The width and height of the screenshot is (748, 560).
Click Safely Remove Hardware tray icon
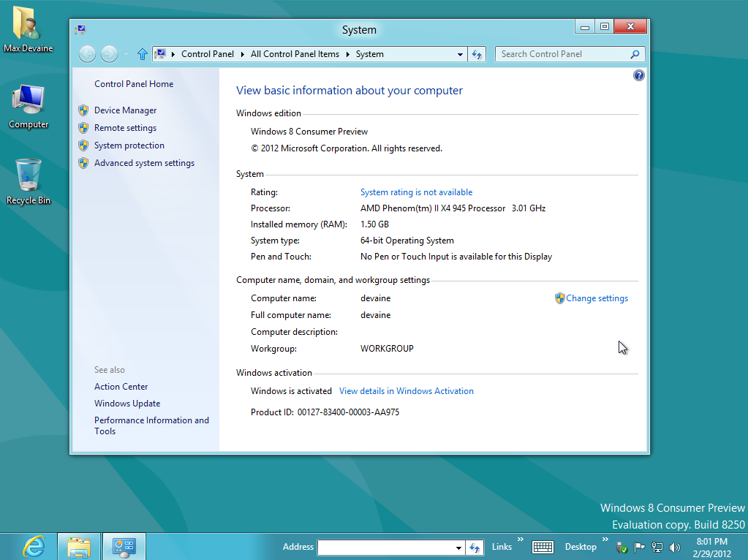[622, 547]
